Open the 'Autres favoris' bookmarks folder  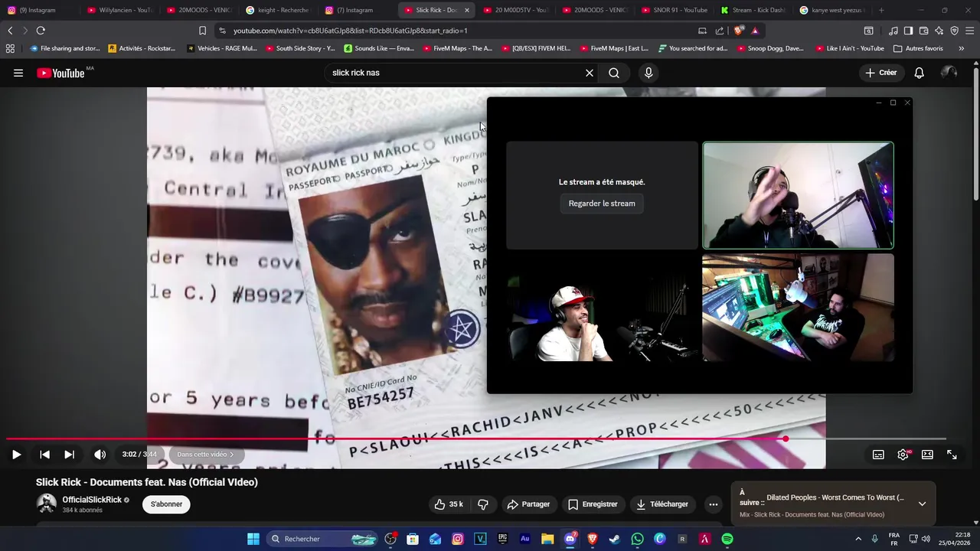click(917, 48)
